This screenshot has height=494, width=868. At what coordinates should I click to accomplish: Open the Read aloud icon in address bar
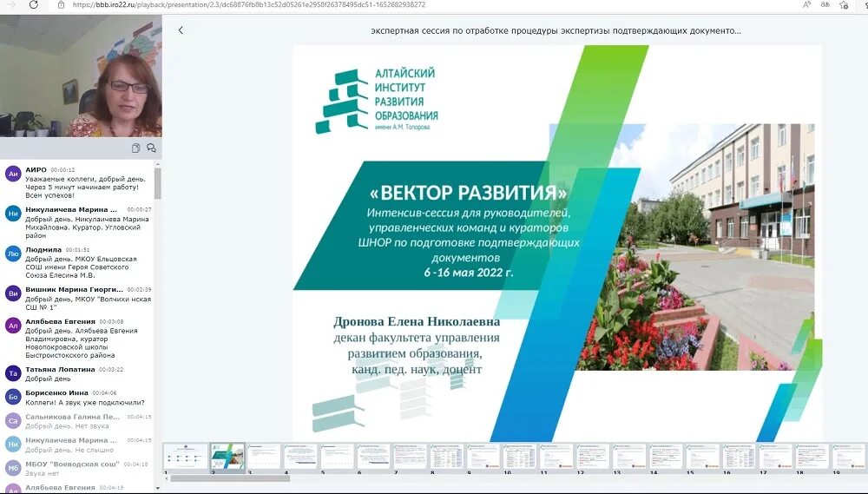806,4
